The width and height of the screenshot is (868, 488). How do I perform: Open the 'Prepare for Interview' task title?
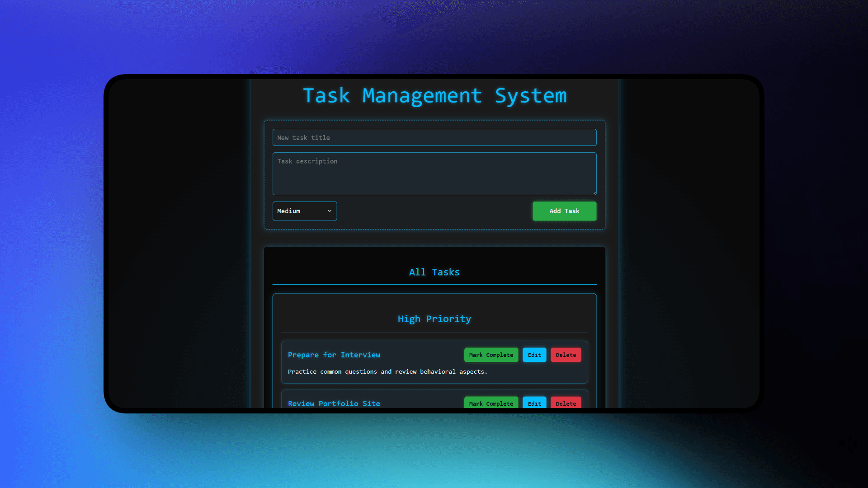(334, 355)
